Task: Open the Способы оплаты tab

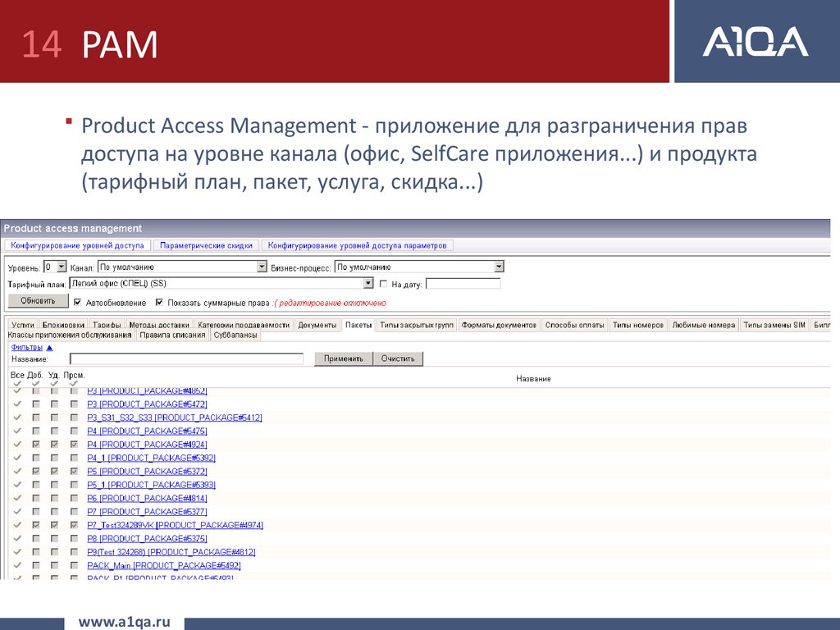Action: click(575, 325)
